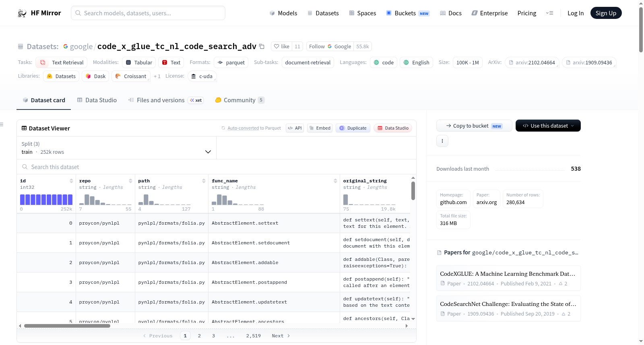Screen dimensions: 644x345
Task: Open Buckets in the top navigation
Action: [408, 13]
